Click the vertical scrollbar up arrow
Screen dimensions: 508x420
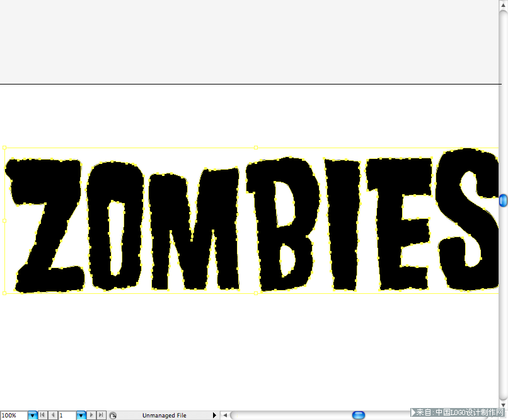point(503,5)
